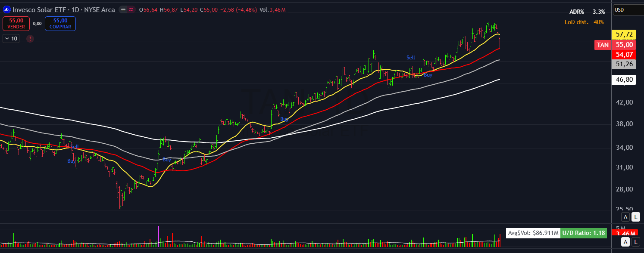Click the 0,00 spread value between buttons
The image size is (644, 253).
(x=37, y=24)
